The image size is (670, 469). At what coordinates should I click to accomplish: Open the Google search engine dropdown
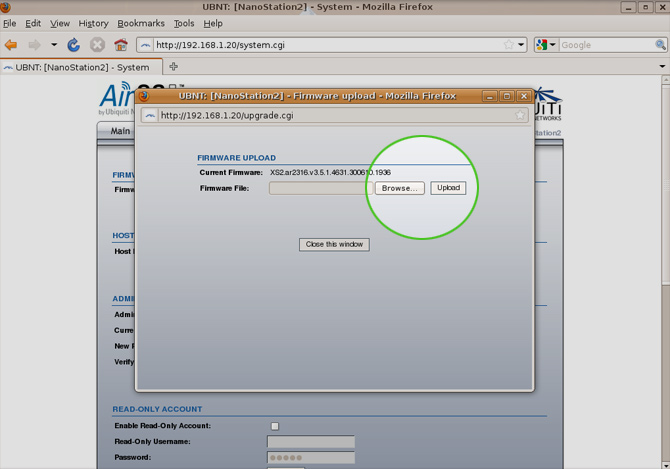546,45
